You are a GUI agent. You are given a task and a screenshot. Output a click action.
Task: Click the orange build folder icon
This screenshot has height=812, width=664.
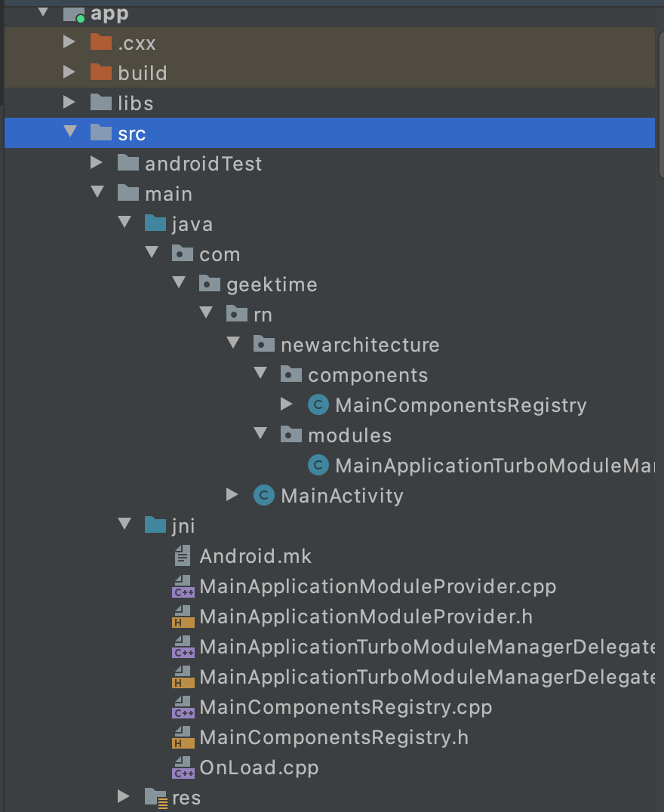click(101, 73)
